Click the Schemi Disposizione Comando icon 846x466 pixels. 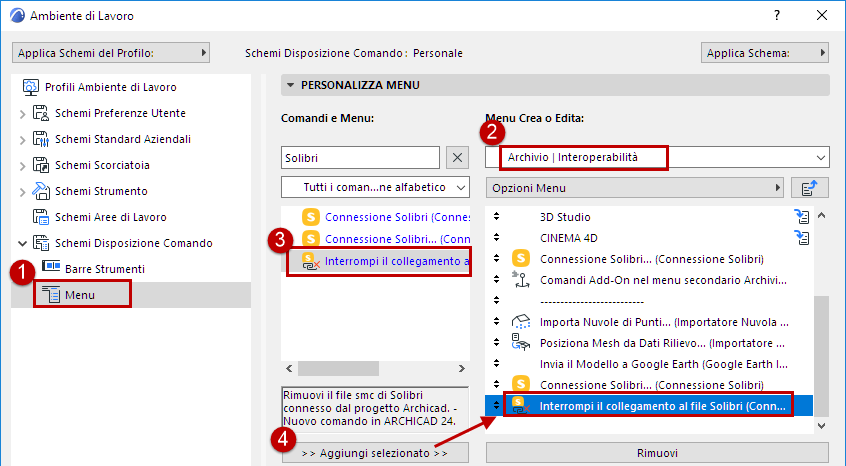pos(40,243)
